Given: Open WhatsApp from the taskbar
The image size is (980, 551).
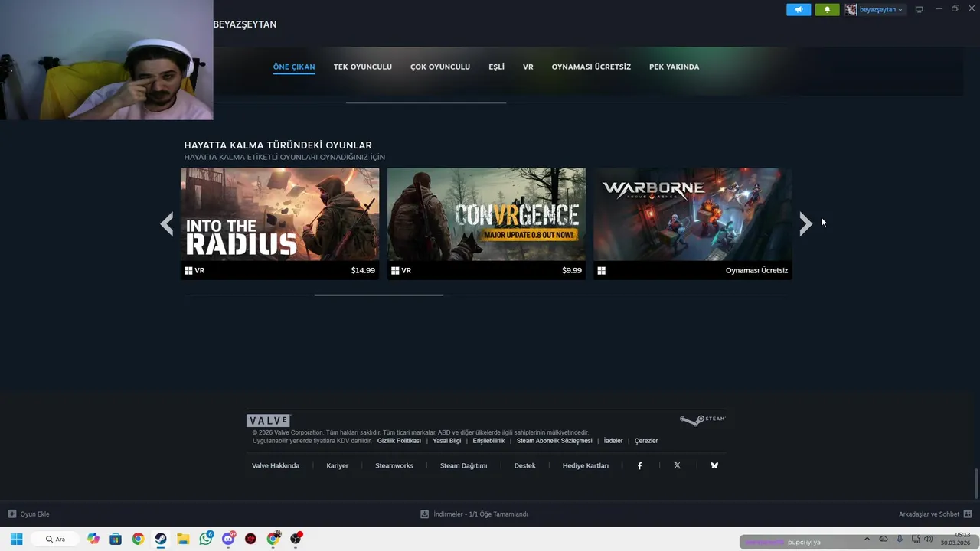Looking at the screenshot, I should [206, 539].
